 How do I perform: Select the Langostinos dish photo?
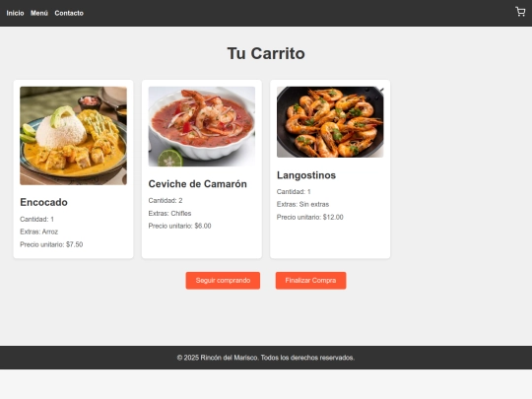[x=330, y=122]
